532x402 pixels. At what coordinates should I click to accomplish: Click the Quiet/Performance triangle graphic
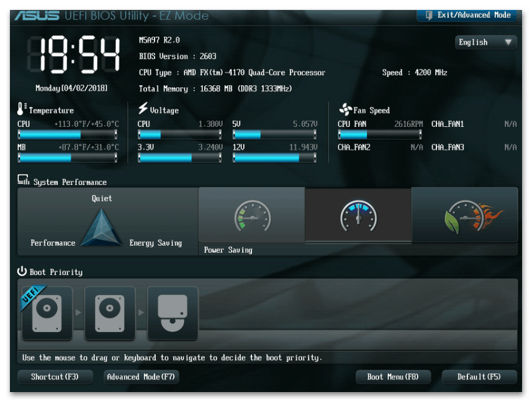102,227
